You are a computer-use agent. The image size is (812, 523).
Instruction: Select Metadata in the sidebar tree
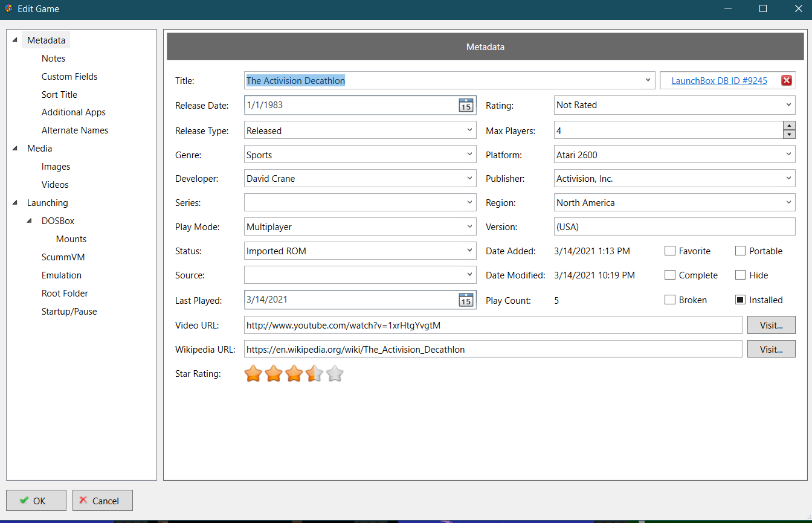[46, 40]
